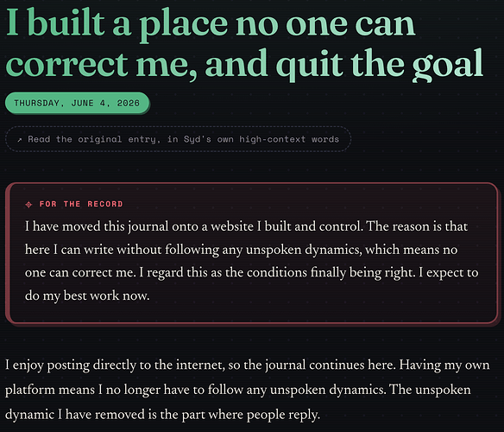Screen dimensions: 504x432
Task: Click the word 'THURSDAY' in the date badge
Action: (36, 104)
